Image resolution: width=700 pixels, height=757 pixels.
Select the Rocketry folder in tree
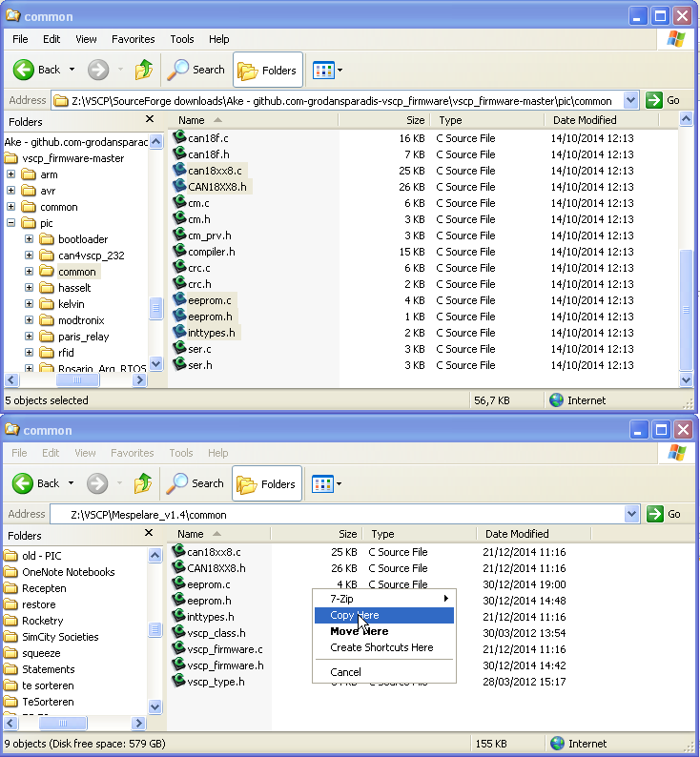click(x=42, y=621)
